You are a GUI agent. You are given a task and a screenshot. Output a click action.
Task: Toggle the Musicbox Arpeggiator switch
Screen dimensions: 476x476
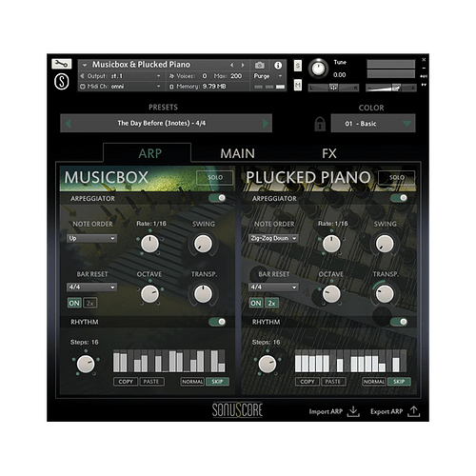(217, 198)
